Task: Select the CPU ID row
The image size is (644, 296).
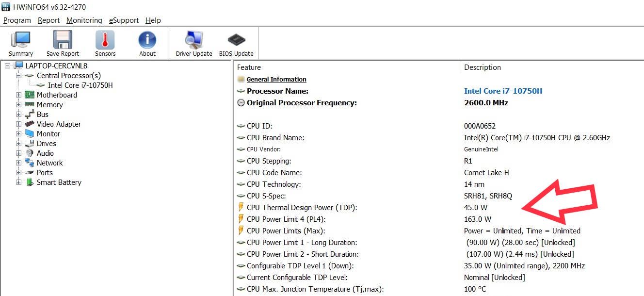Action: pos(439,126)
